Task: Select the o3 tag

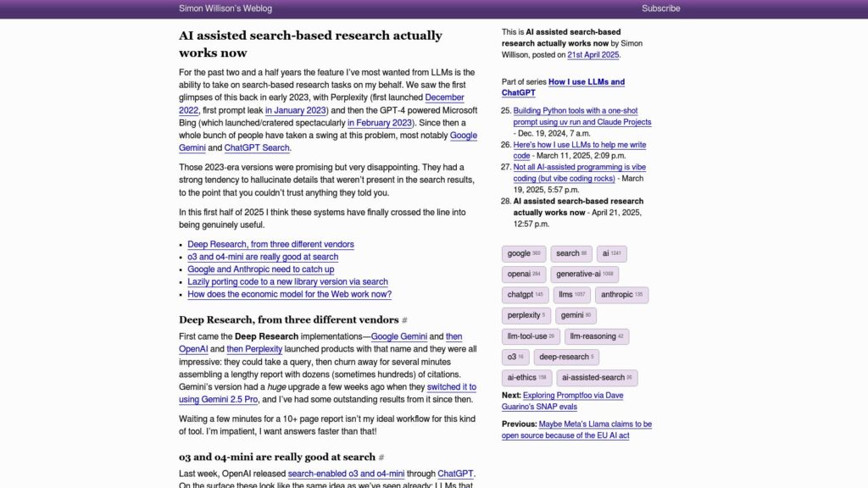Action: click(515, 357)
